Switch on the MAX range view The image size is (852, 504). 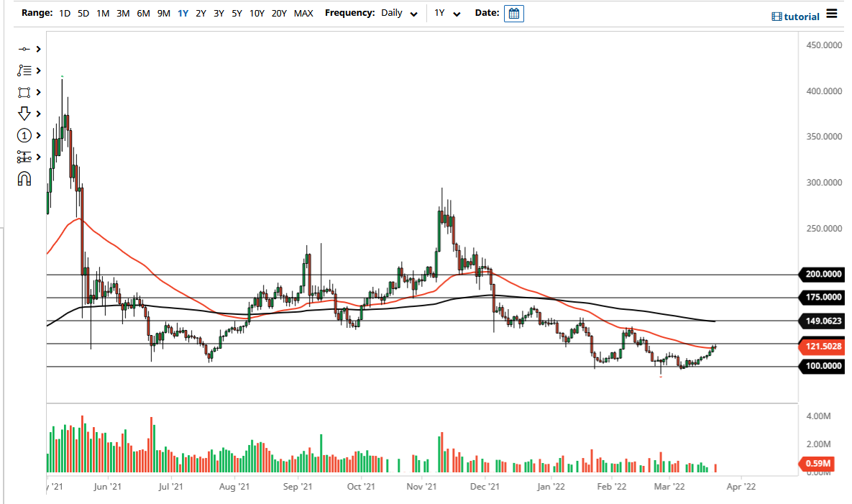point(303,13)
